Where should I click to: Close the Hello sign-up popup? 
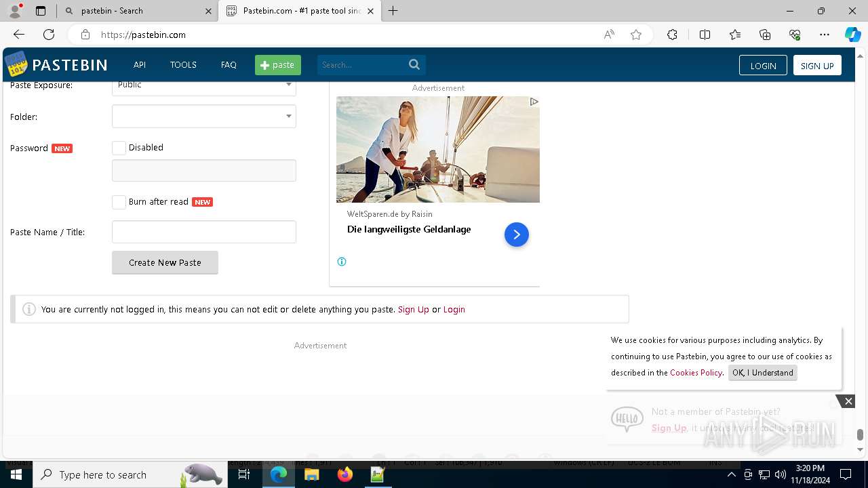coord(848,401)
